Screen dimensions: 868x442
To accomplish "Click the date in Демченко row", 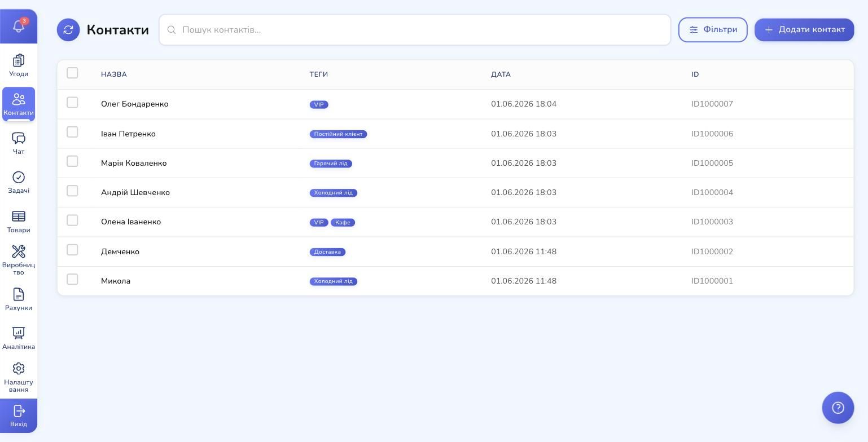I will pos(524,252).
